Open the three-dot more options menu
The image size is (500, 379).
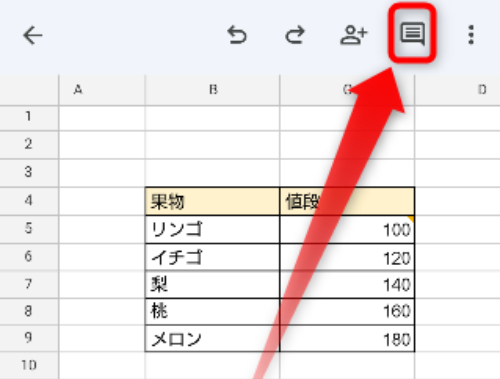pos(471,35)
